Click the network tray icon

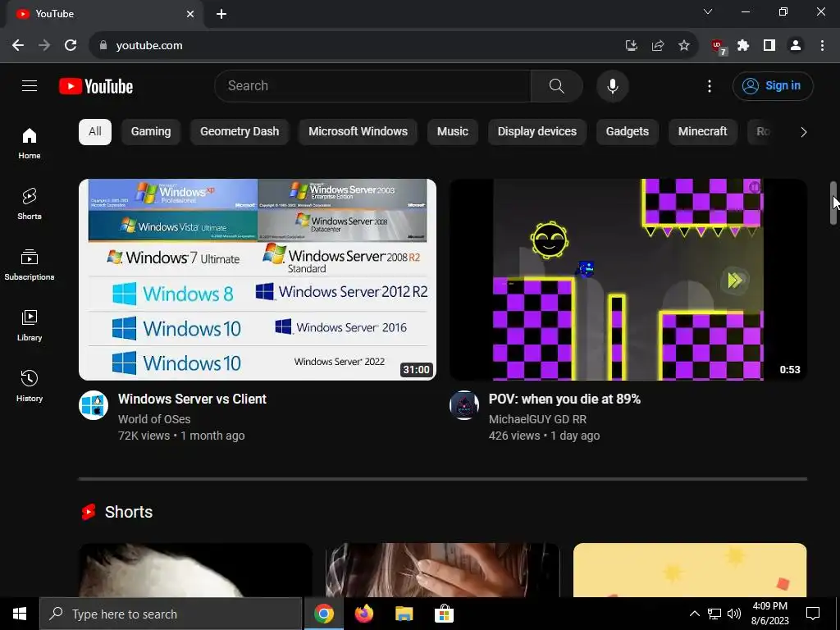coord(714,614)
